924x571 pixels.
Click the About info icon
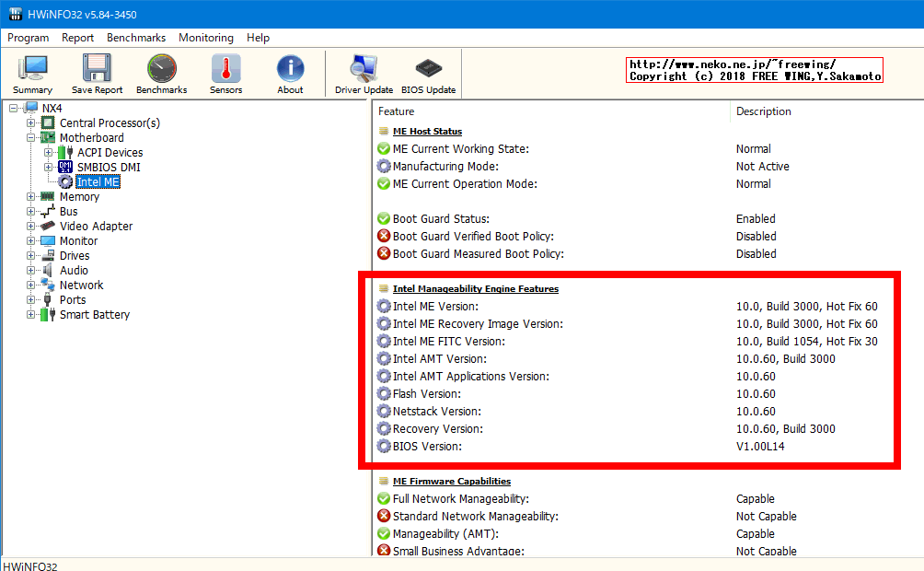tap(290, 74)
